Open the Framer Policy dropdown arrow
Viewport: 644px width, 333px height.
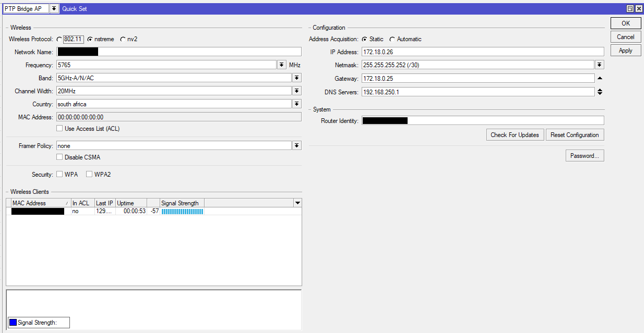pyautogui.click(x=297, y=145)
